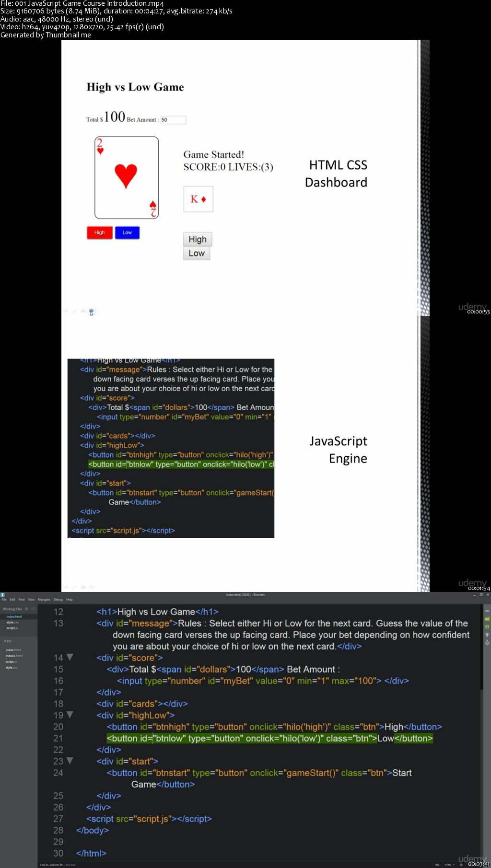Open the View menu in Brackets
The image size is (491, 868).
pos(31,600)
